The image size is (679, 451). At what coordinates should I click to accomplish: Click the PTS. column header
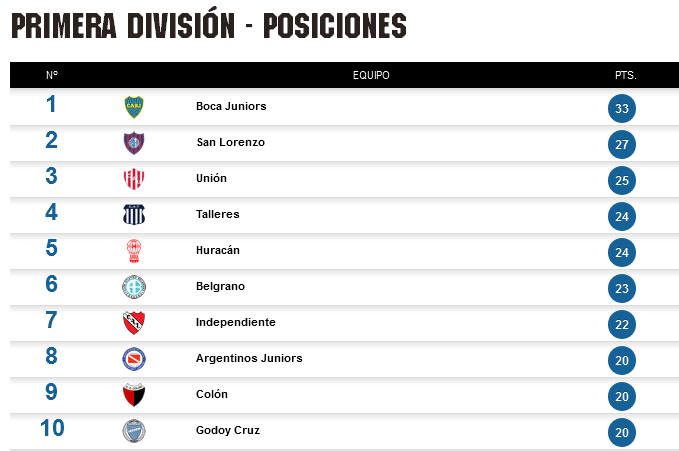625,75
